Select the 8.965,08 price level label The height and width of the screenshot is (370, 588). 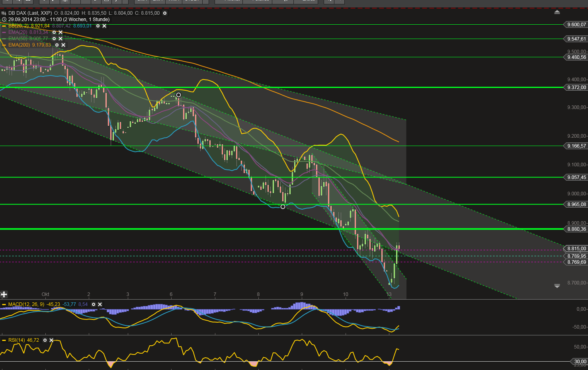coord(576,204)
